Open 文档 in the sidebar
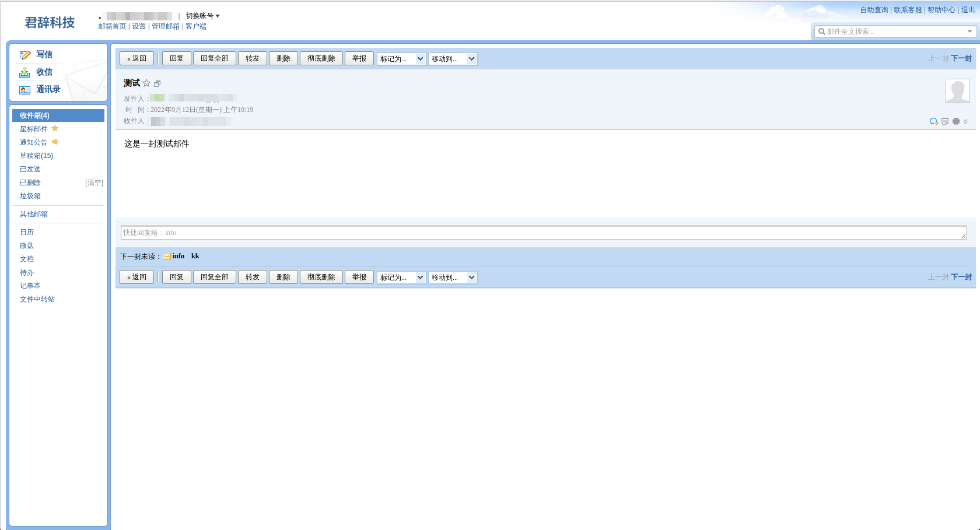The width and height of the screenshot is (980, 530). click(27, 259)
